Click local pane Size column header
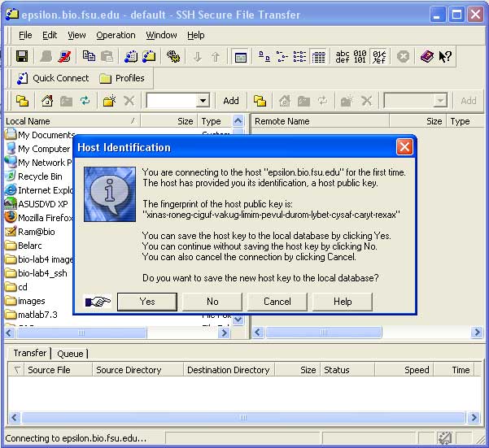This screenshot has height=448, width=489. point(168,121)
